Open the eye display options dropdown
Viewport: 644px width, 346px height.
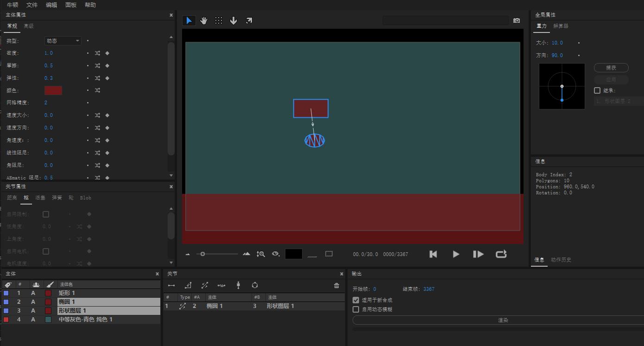tap(276, 254)
